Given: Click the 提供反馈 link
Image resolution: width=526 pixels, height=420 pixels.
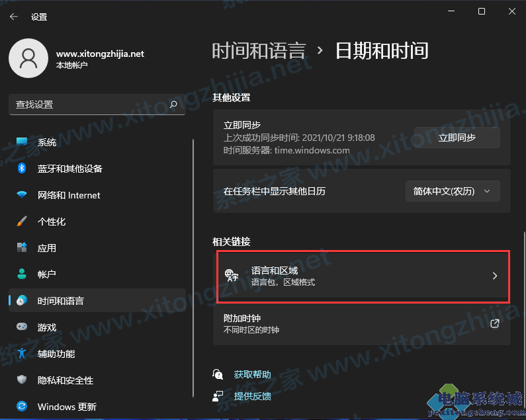Looking at the screenshot, I should [x=252, y=396].
